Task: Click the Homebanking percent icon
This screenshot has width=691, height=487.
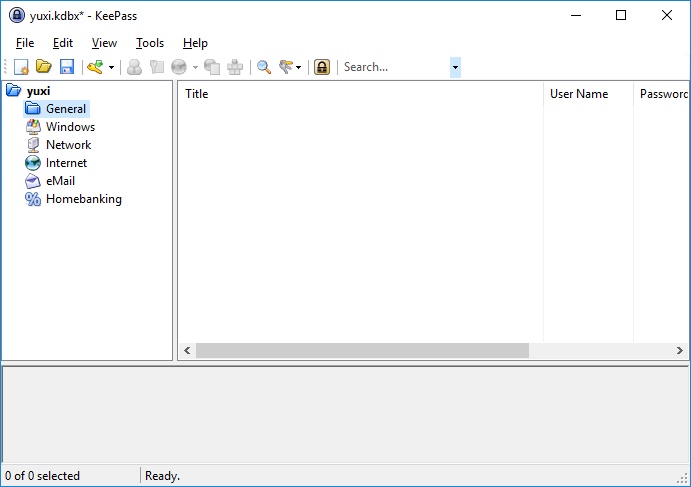Action: click(33, 199)
